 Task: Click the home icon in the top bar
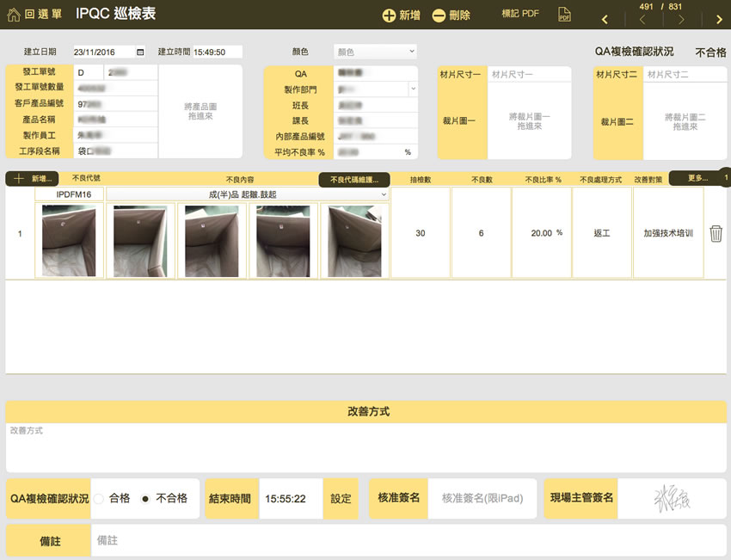point(12,13)
